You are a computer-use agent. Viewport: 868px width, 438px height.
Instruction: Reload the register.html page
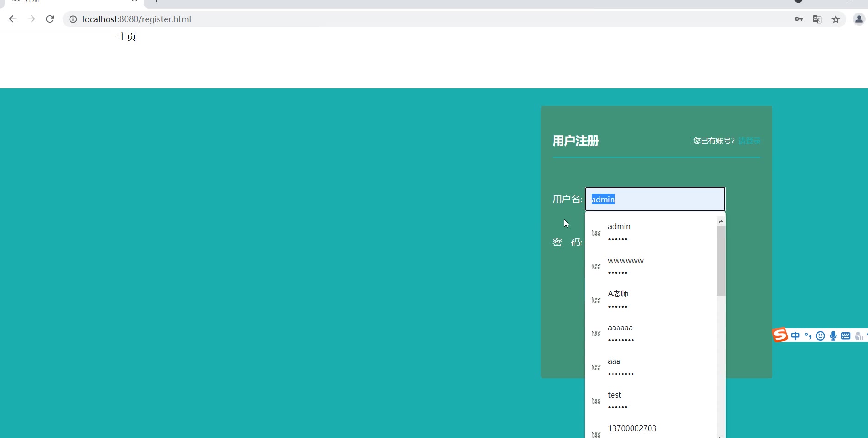(50, 19)
